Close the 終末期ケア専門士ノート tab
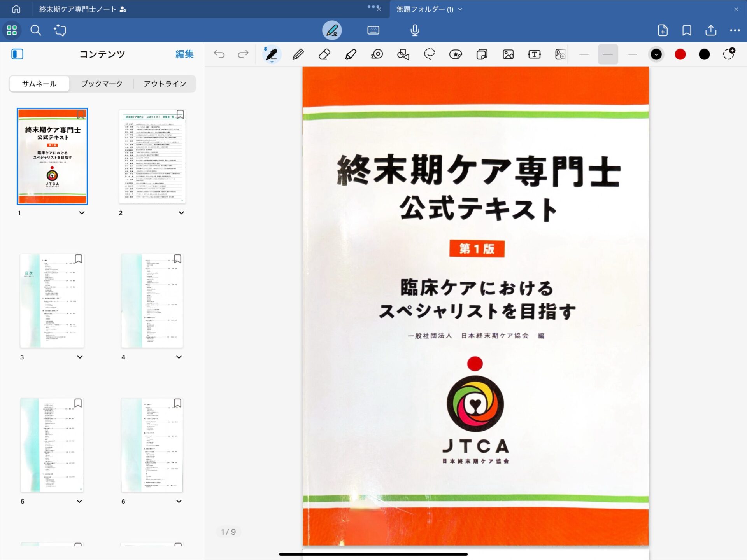Viewport: 747px width, 560px height. 379,9
